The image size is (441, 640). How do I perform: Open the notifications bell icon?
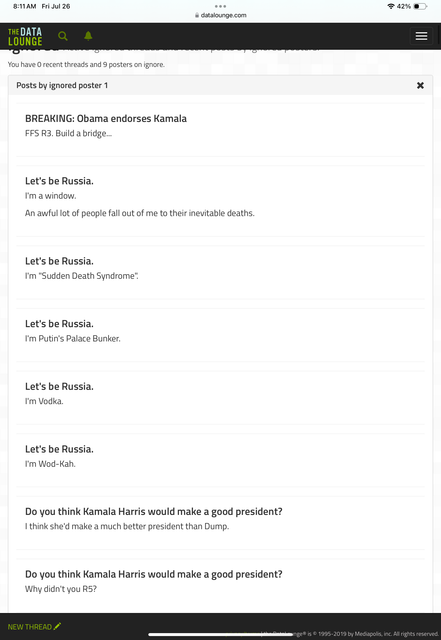(x=88, y=36)
